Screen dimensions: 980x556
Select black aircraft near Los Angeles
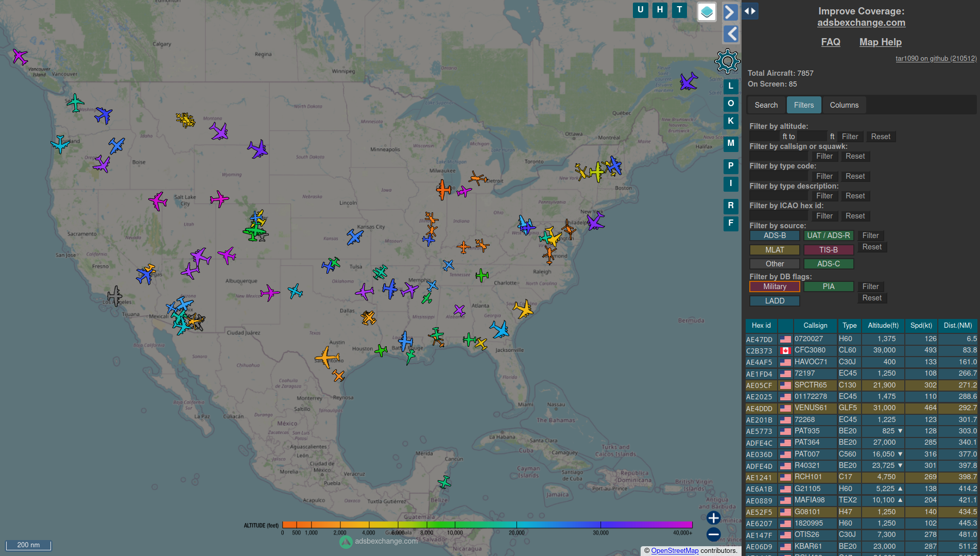coord(114,296)
